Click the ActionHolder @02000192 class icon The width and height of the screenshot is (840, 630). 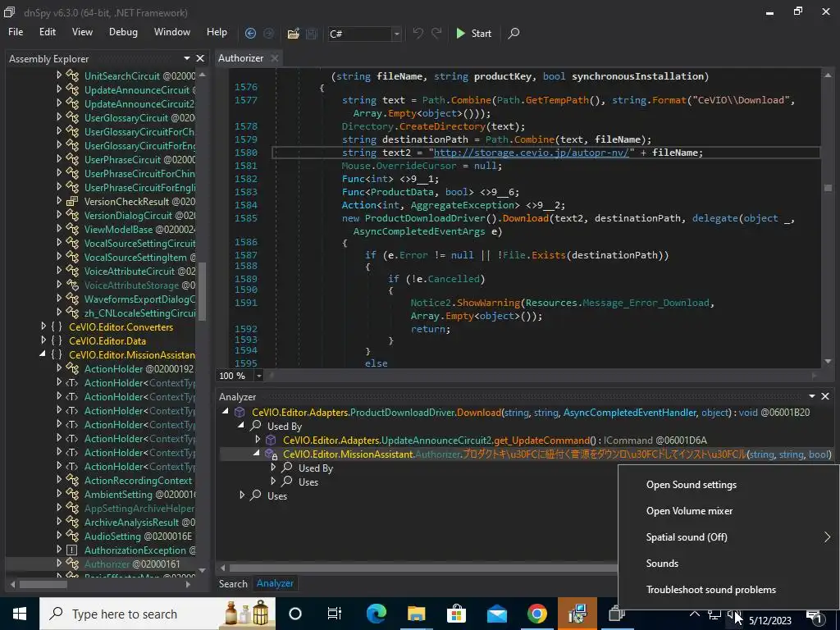72,368
